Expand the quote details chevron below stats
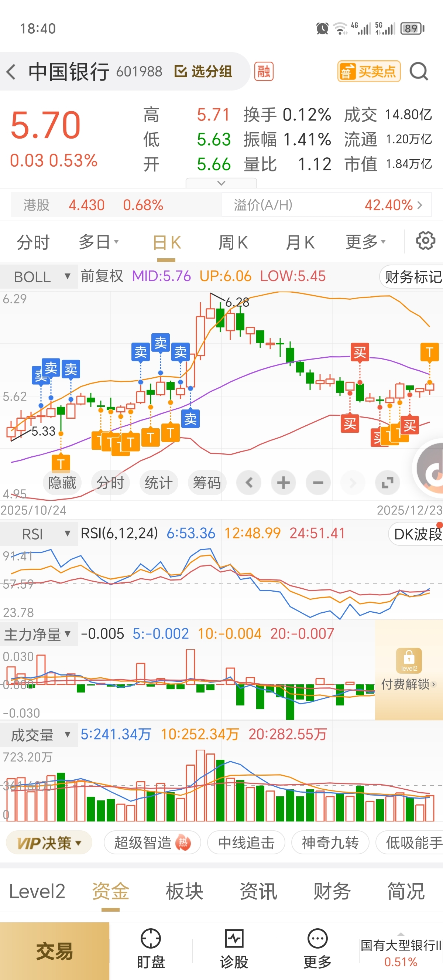443x980 pixels. click(221, 183)
